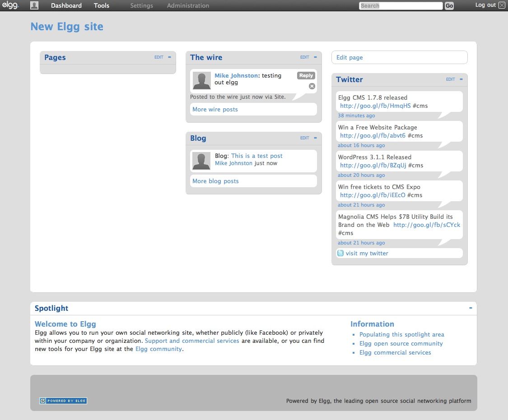The width and height of the screenshot is (508, 420).
Task: Edit the Pages widget
Action: coord(159,57)
